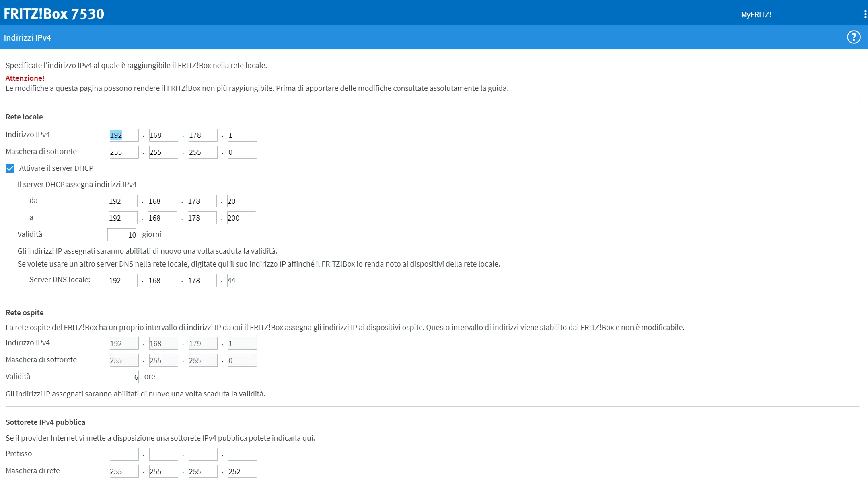Click the second octet of Maschera di rete

coord(163,471)
